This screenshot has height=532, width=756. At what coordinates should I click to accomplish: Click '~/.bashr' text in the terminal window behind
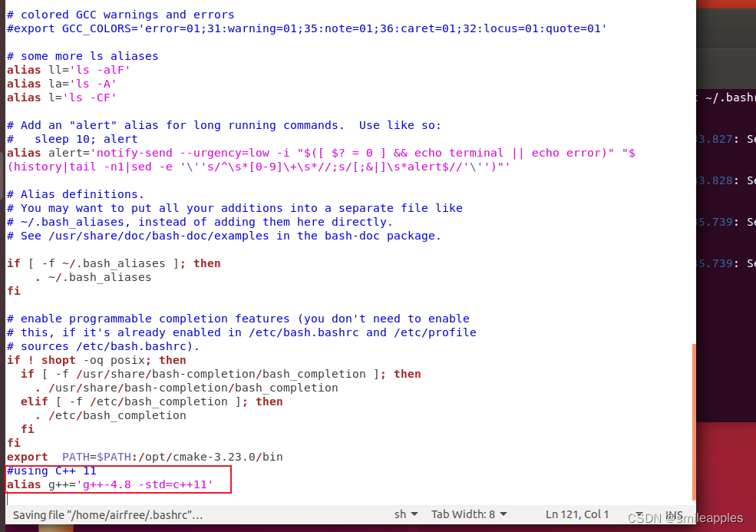[730, 98]
